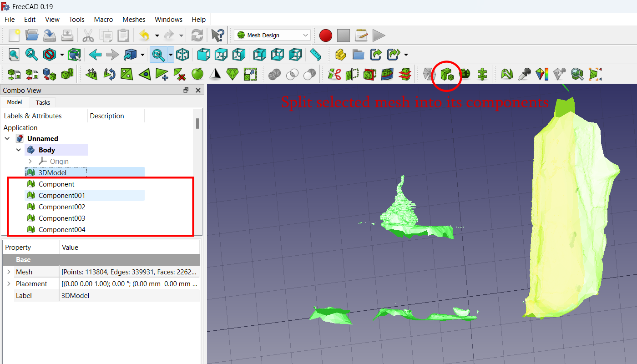Activate the mesh boolean union tool
637x364 pixels.
(274, 74)
